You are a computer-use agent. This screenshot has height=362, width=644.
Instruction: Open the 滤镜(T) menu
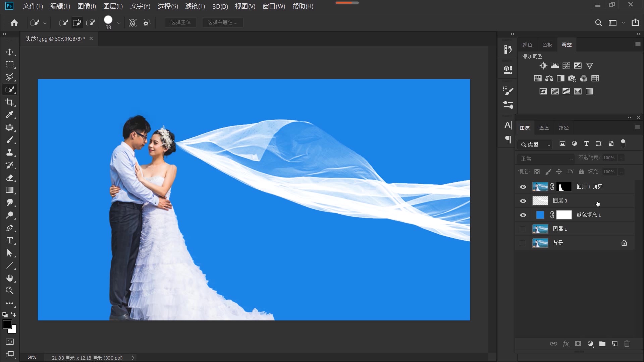click(x=195, y=6)
